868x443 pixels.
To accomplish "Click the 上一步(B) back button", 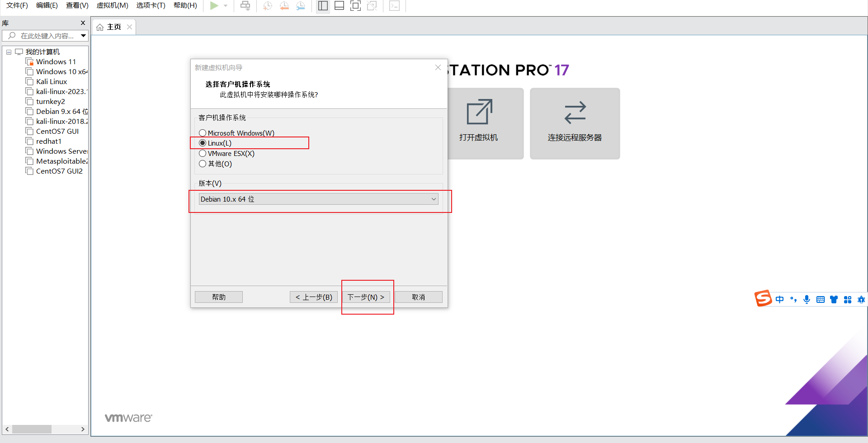I will click(x=314, y=297).
